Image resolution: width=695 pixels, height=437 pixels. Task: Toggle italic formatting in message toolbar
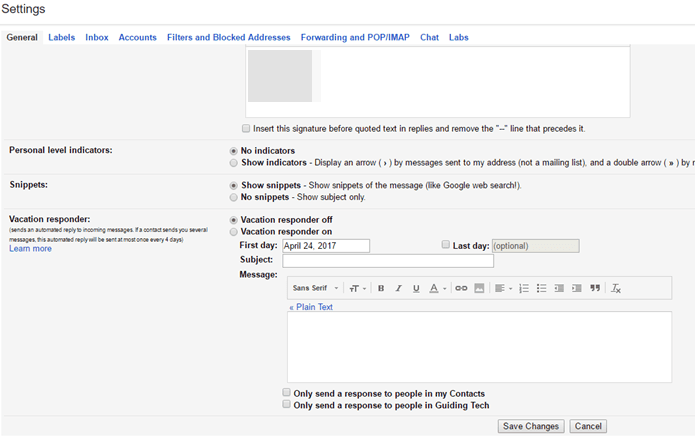pyautogui.click(x=398, y=289)
